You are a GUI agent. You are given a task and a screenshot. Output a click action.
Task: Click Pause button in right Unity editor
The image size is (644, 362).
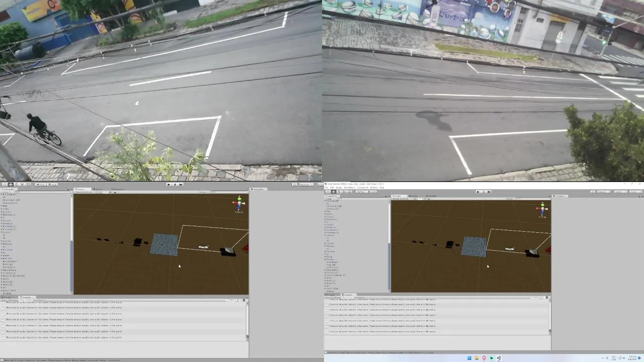click(x=484, y=192)
